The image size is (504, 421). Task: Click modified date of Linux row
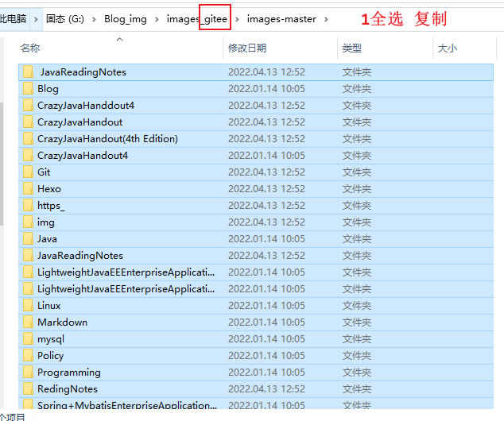266,305
